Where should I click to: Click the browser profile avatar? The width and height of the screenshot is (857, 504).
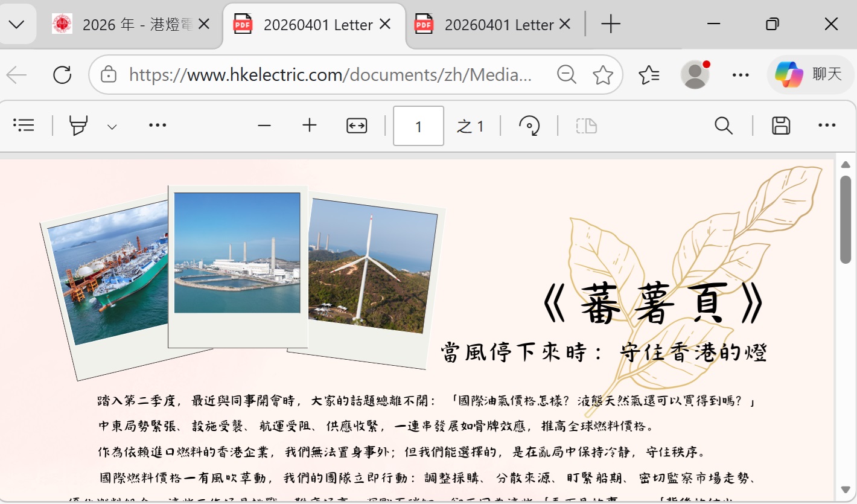(x=695, y=75)
